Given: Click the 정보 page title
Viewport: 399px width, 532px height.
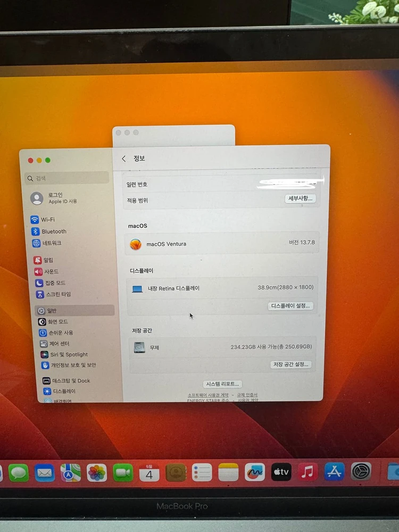Looking at the screenshot, I should 139,159.
